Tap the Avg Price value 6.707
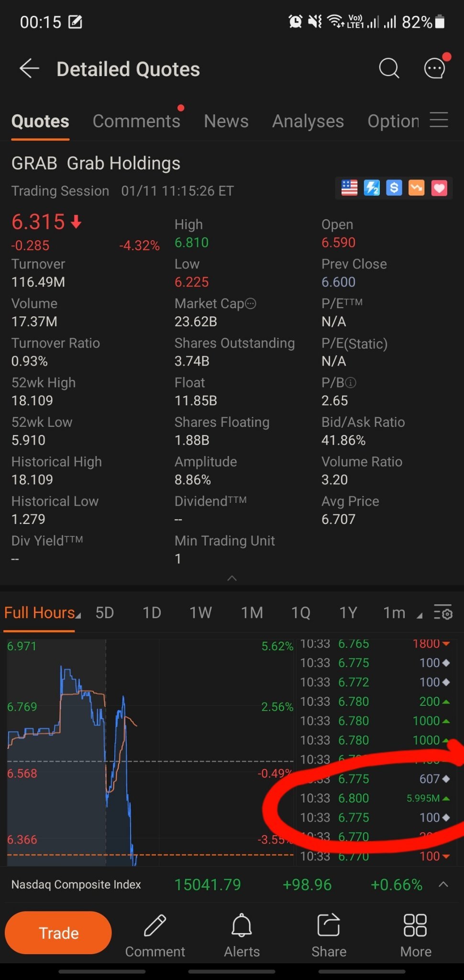Viewport: 464px width, 980px height. (338, 519)
